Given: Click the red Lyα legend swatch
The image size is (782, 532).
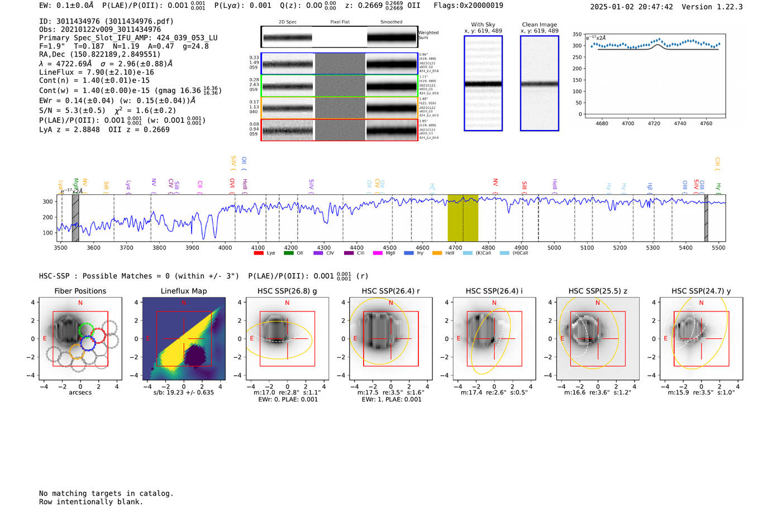Looking at the screenshot, I should pyautogui.click(x=258, y=253).
